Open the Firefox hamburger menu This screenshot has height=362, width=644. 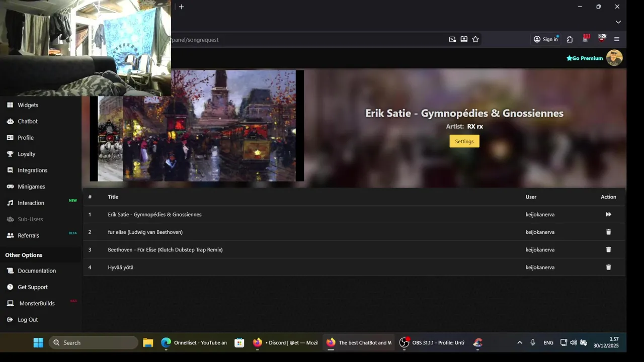[x=617, y=39]
